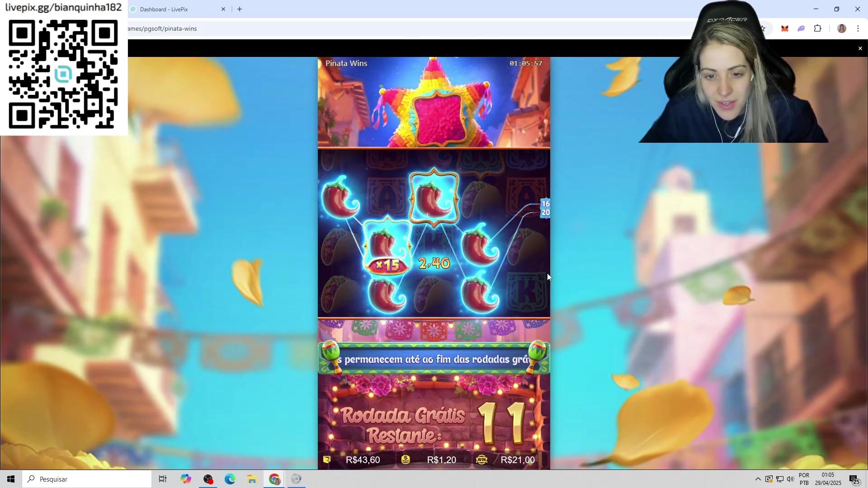Click the x15 multiplier badge

(388, 265)
